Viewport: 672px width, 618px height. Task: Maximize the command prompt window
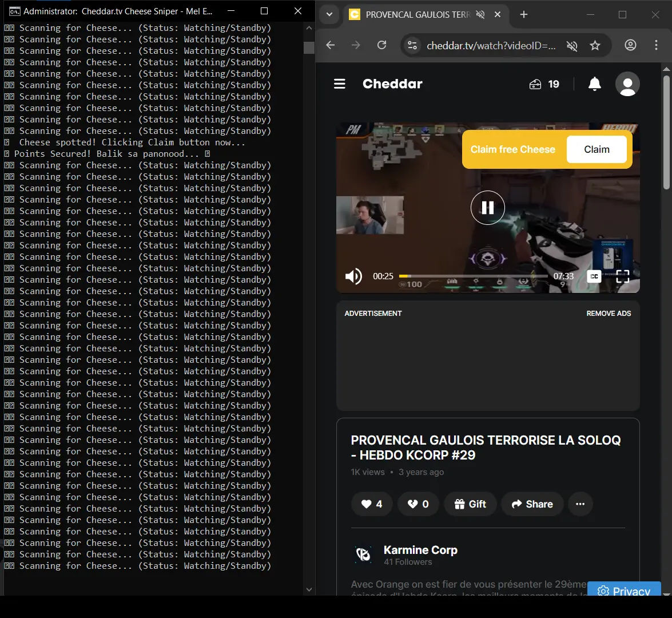(x=264, y=11)
